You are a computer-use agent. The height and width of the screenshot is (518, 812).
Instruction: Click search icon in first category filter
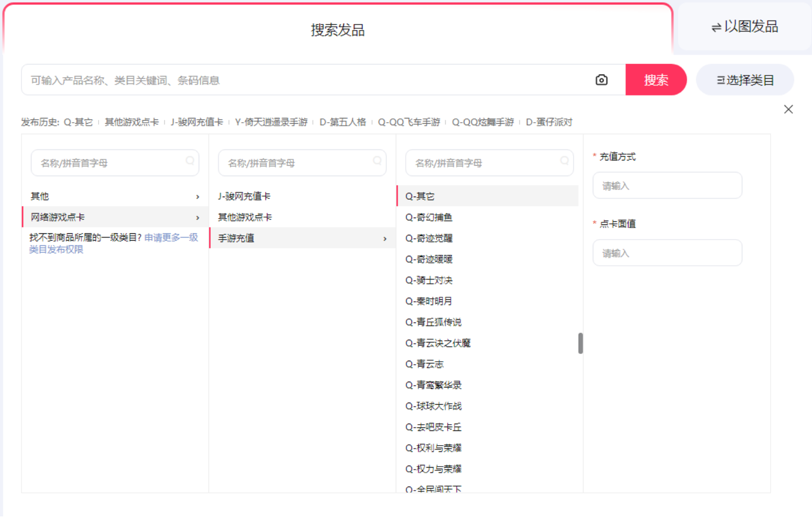click(190, 161)
